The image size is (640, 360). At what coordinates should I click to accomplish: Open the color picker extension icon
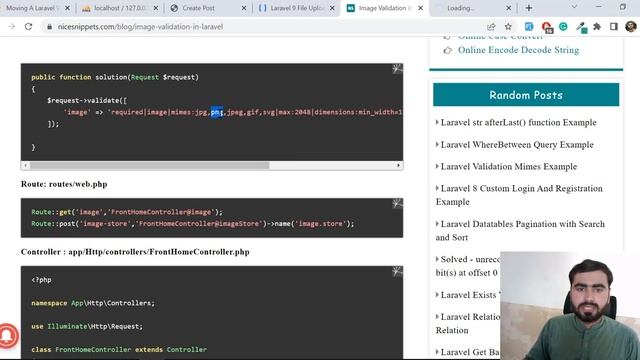[581, 27]
